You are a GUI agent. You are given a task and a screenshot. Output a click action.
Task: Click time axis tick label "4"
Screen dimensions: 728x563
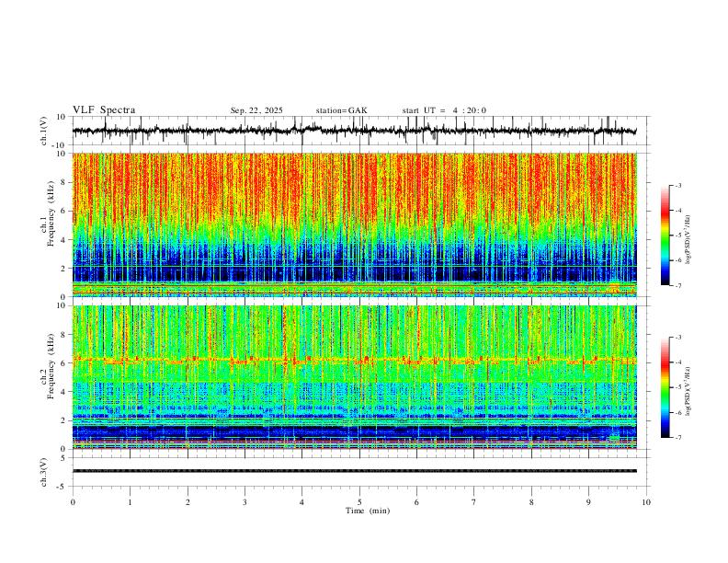coord(302,502)
